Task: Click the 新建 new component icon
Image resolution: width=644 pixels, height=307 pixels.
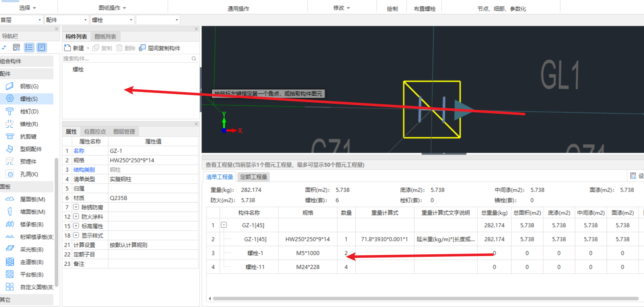Action: click(67, 48)
